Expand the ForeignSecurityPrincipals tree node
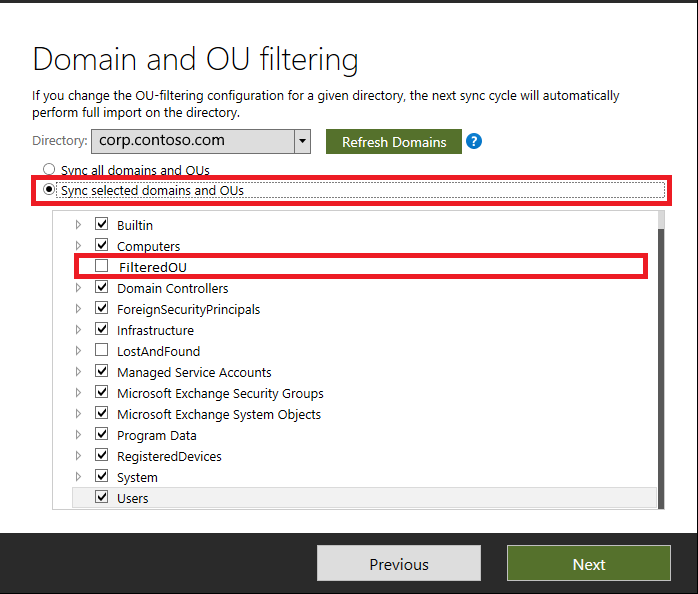The width and height of the screenshot is (698, 594). pyautogui.click(x=78, y=309)
